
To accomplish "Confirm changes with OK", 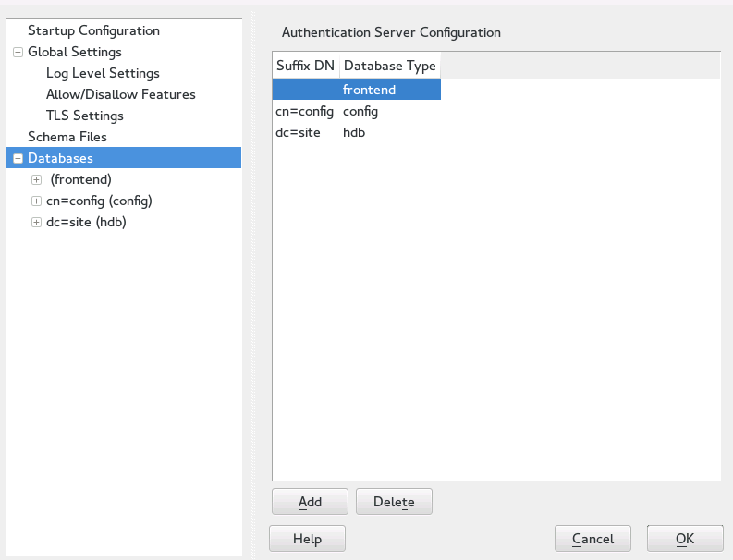I will pyautogui.click(x=685, y=539).
